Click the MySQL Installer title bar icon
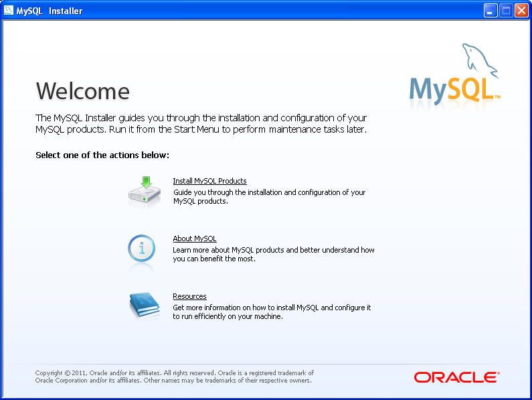The height and width of the screenshot is (400, 532). tap(9, 10)
